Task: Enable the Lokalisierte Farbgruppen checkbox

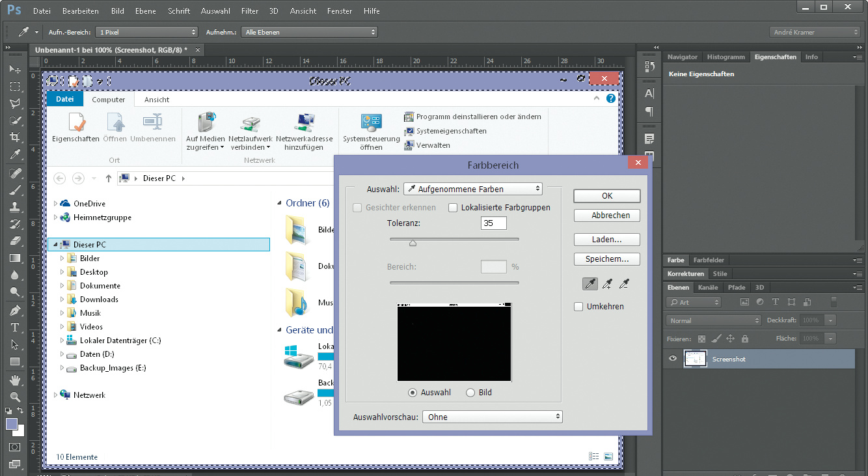Action: coord(453,208)
